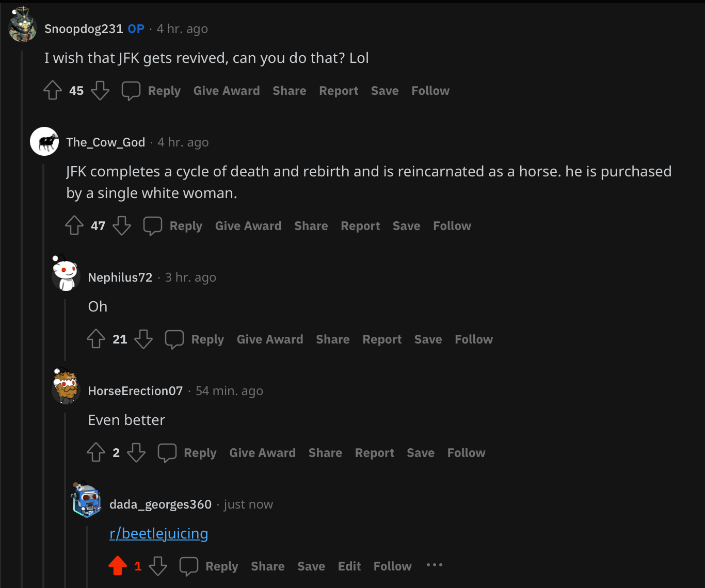
Task: Follow The_Cow_God's comment
Action: pos(452,226)
